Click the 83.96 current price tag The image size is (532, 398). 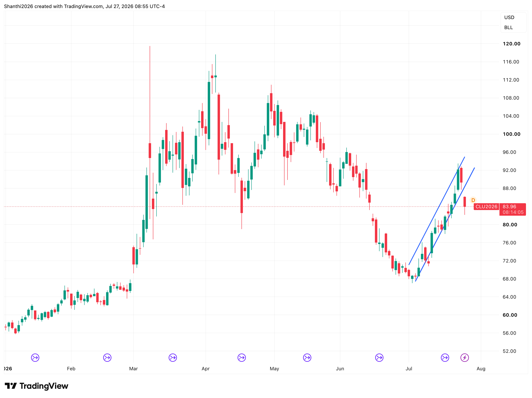pyautogui.click(x=509, y=207)
